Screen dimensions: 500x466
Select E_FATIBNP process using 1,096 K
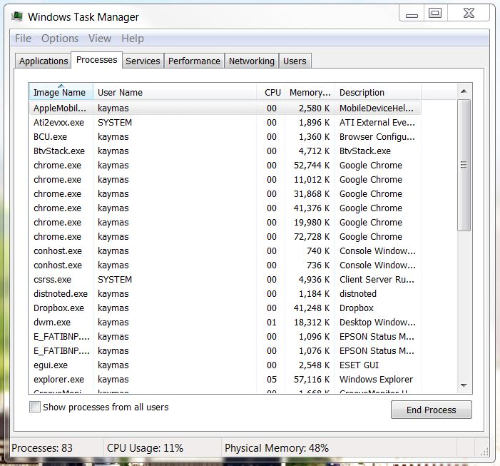[x=225, y=337]
